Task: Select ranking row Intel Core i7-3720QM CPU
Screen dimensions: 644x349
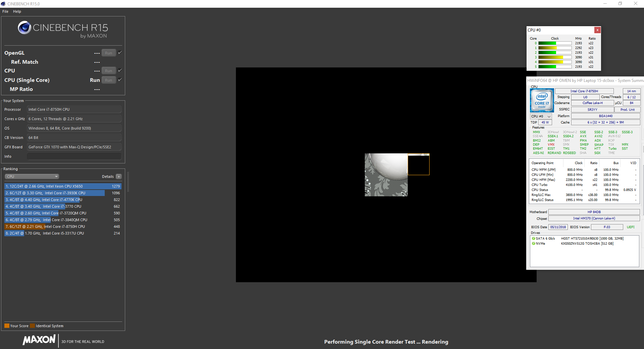Action: click(x=63, y=213)
